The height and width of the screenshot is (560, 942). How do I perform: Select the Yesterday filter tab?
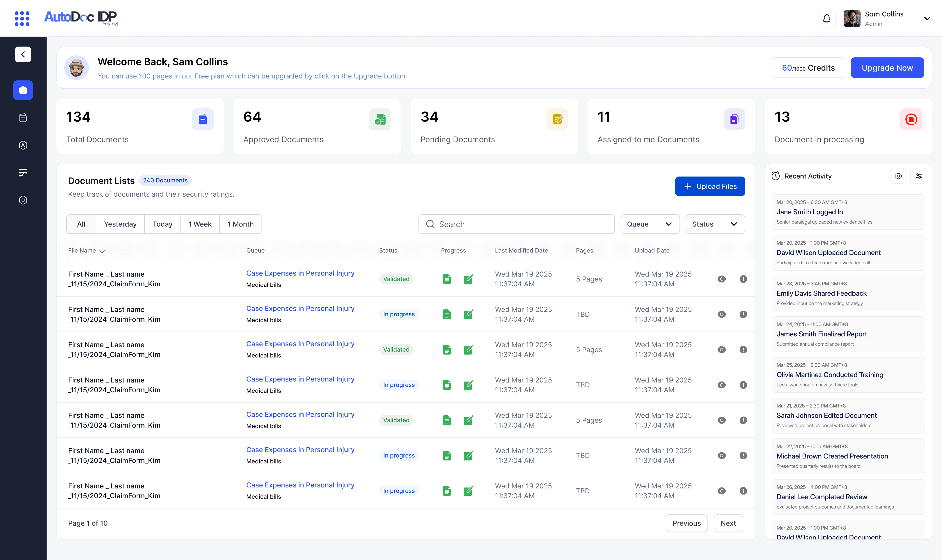[x=120, y=224]
